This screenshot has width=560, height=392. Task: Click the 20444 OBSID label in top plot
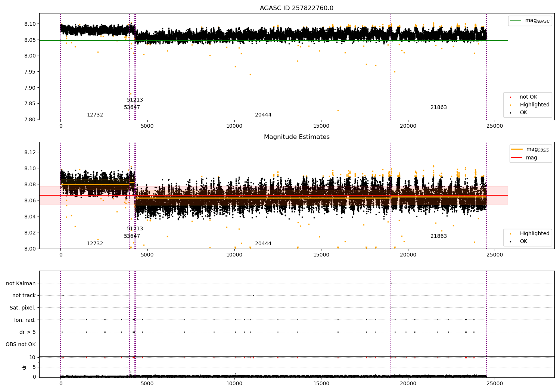(263, 115)
